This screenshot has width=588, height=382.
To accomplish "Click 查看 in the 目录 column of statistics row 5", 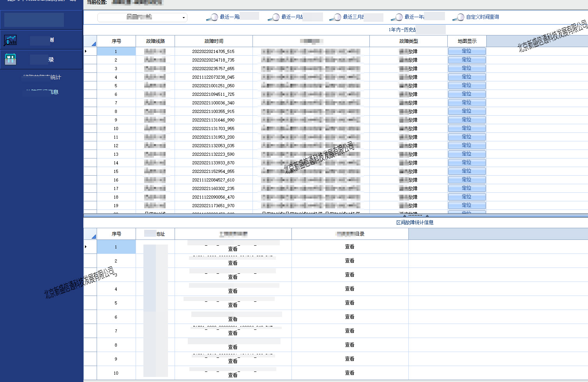I will (350, 303).
